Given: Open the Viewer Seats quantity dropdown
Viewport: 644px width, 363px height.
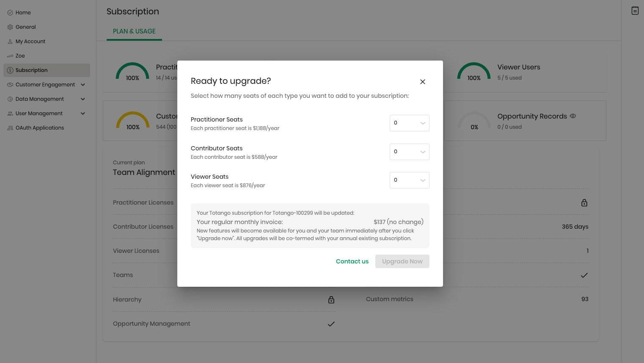Looking at the screenshot, I should point(409,180).
